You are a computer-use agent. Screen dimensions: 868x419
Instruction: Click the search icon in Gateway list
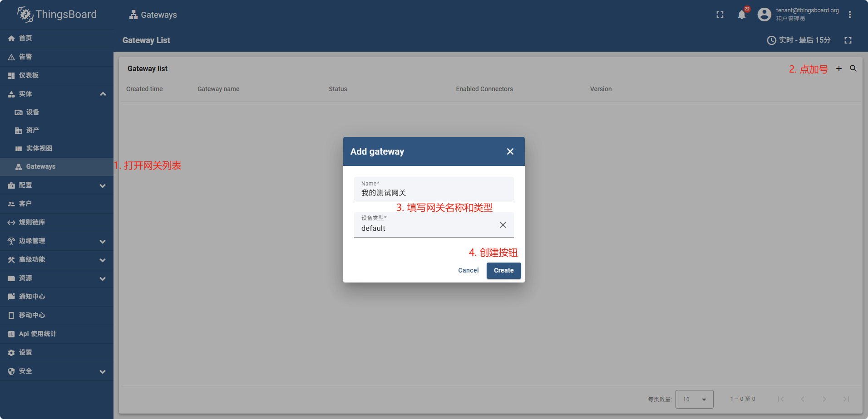coord(853,68)
